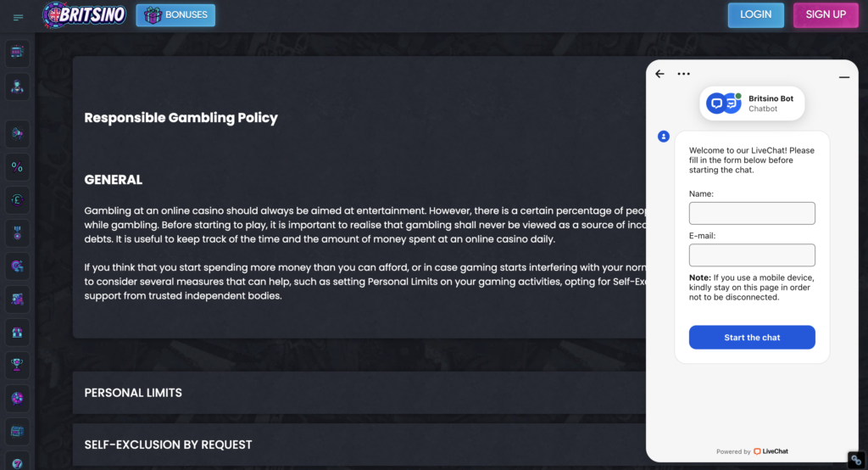The height and width of the screenshot is (470, 868).
Task: Go back using the chat arrow
Action: (x=660, y=74)
